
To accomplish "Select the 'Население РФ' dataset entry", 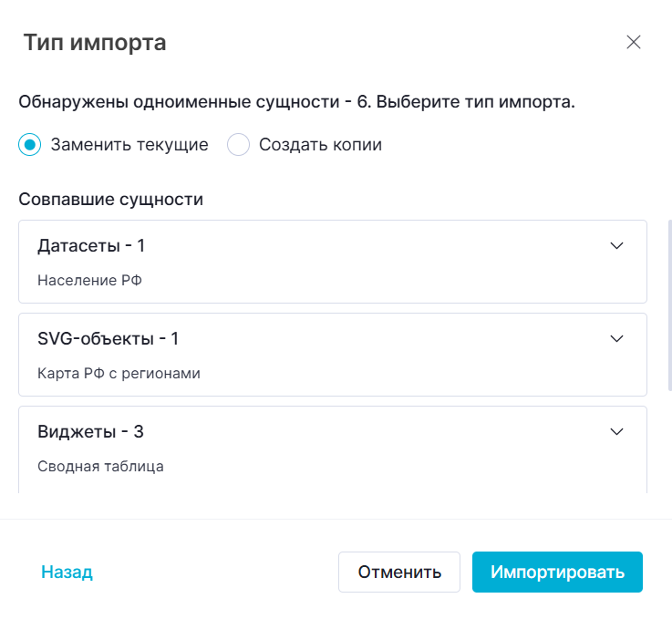I will point(89,281).
